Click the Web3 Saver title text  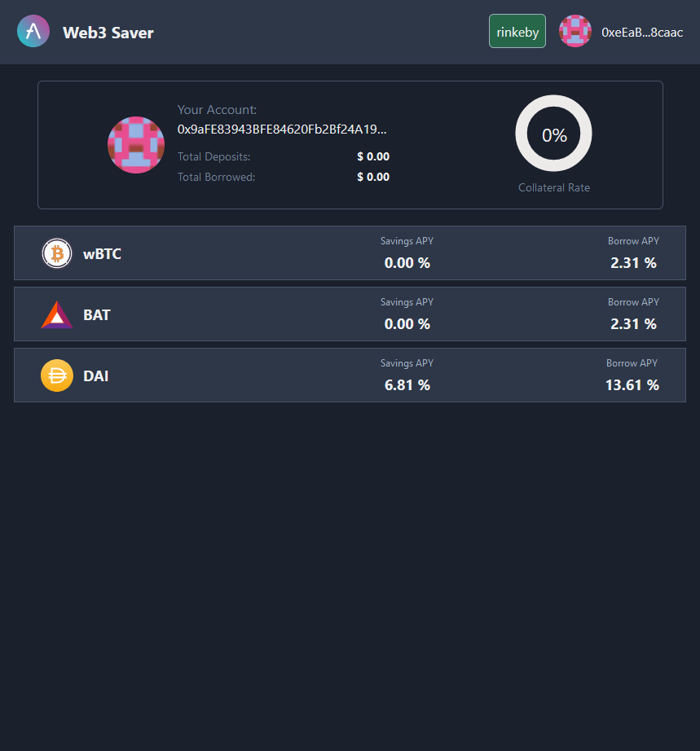click(x=108, y=33)
